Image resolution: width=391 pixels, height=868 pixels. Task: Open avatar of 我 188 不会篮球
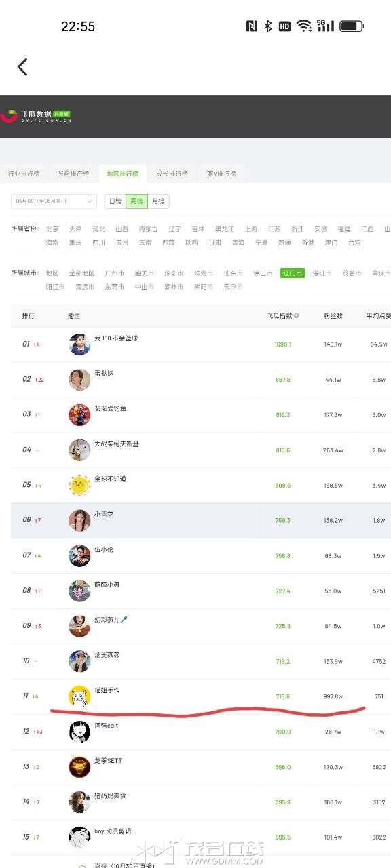(79, 344)
